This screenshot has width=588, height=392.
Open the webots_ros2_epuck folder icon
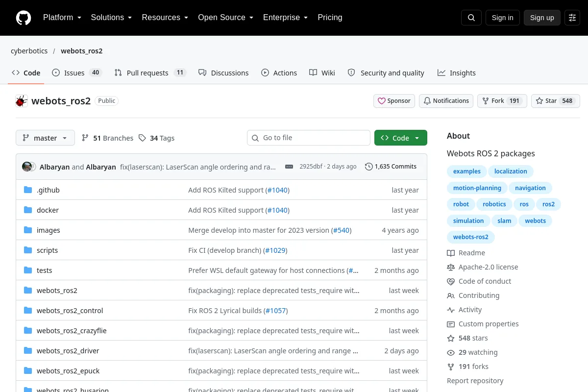pyautogui.click(x=28, y=371)
